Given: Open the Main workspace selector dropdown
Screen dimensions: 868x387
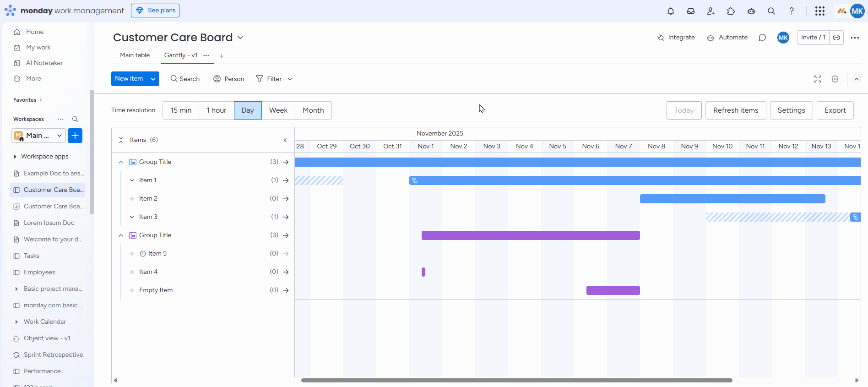Looking at the screenshot, I should point(38,136).
